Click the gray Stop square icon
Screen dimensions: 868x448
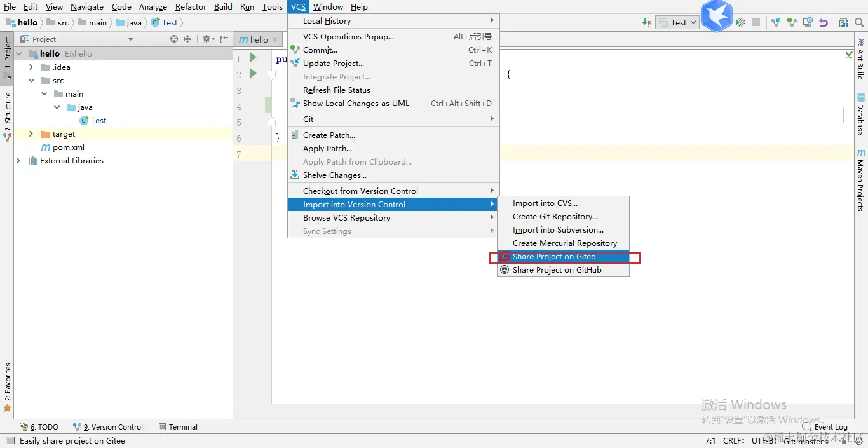(756, 22)
